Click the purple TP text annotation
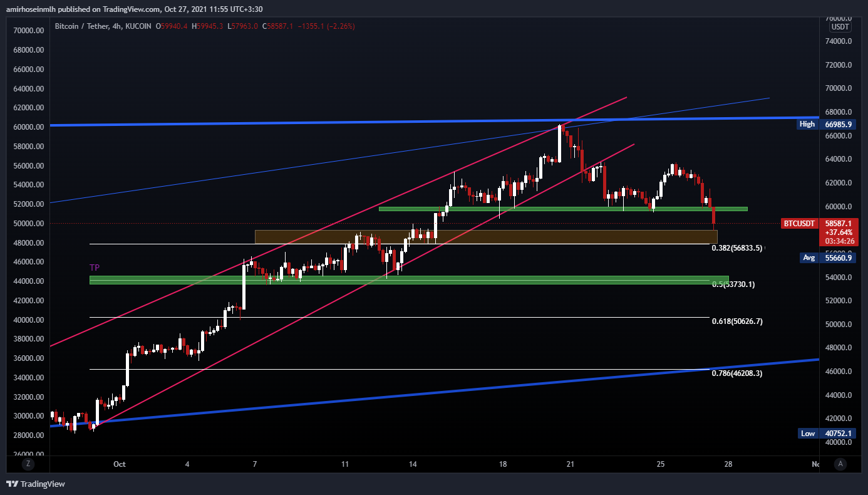This screenshot has height=495, width=868. coord(95,268)
